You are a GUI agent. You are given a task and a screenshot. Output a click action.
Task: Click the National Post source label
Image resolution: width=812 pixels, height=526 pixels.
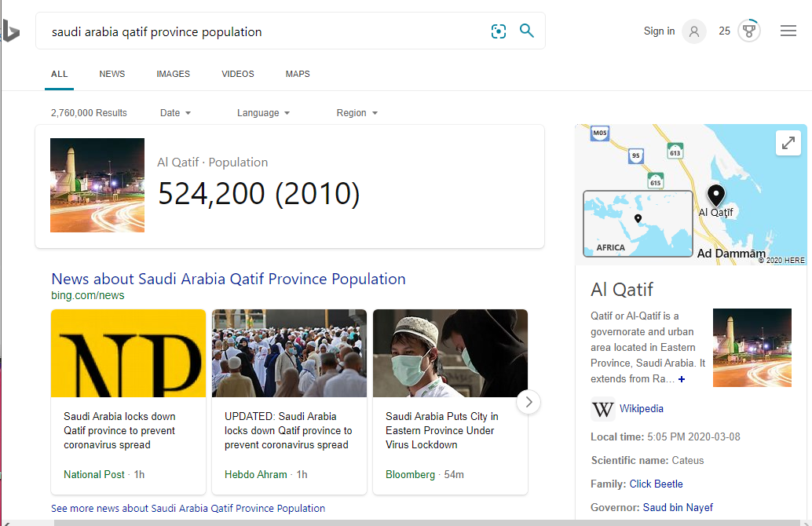click(93, 475)
